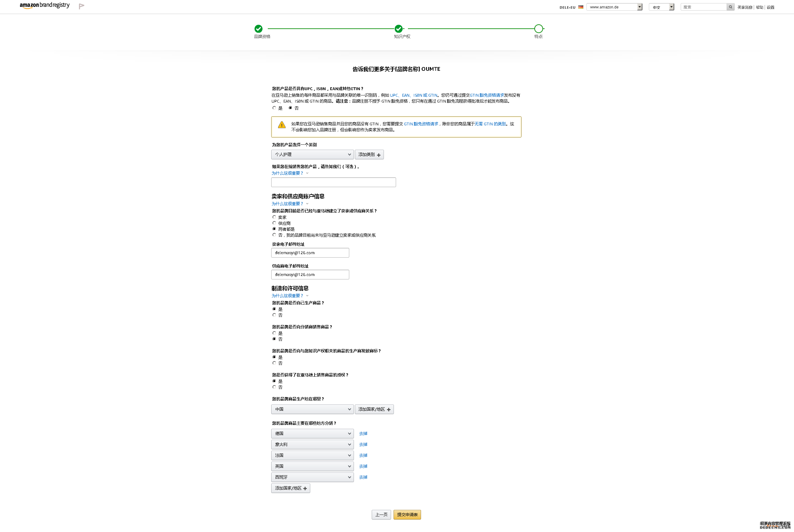This screenshot has height=532, width=794.
Task: Open the 意大利 distribution country dropdown
Action: click(x=312, y=444)
